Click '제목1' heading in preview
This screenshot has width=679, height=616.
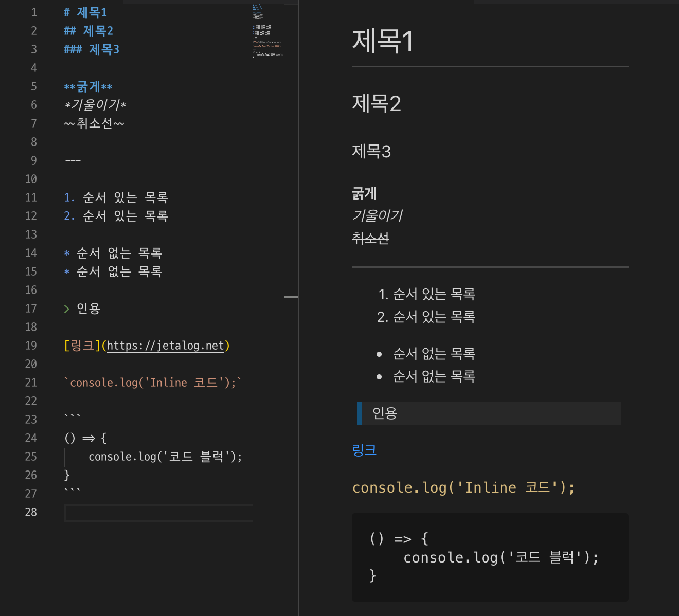[x=383, y=41]
